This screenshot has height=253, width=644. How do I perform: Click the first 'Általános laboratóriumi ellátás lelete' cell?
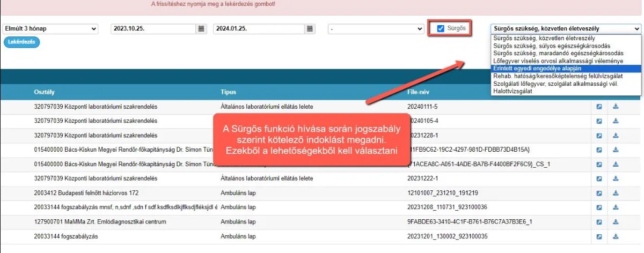pyautogui.click(x=267, y=107)
